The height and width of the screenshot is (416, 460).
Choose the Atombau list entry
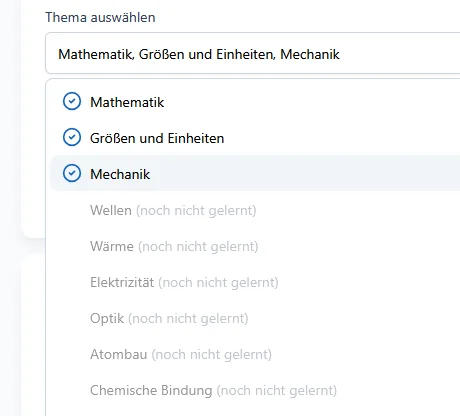(255, 354)
